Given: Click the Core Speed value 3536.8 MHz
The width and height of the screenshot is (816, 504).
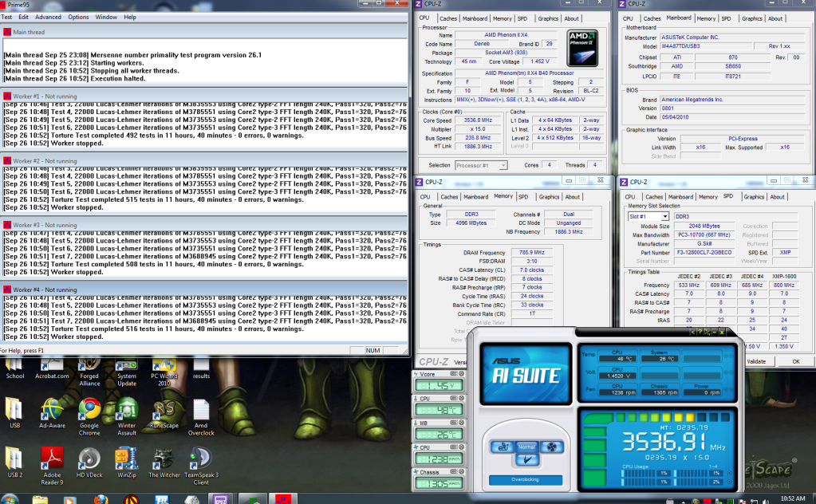Looking at the screenshot, I should click(x=478, y=120).
